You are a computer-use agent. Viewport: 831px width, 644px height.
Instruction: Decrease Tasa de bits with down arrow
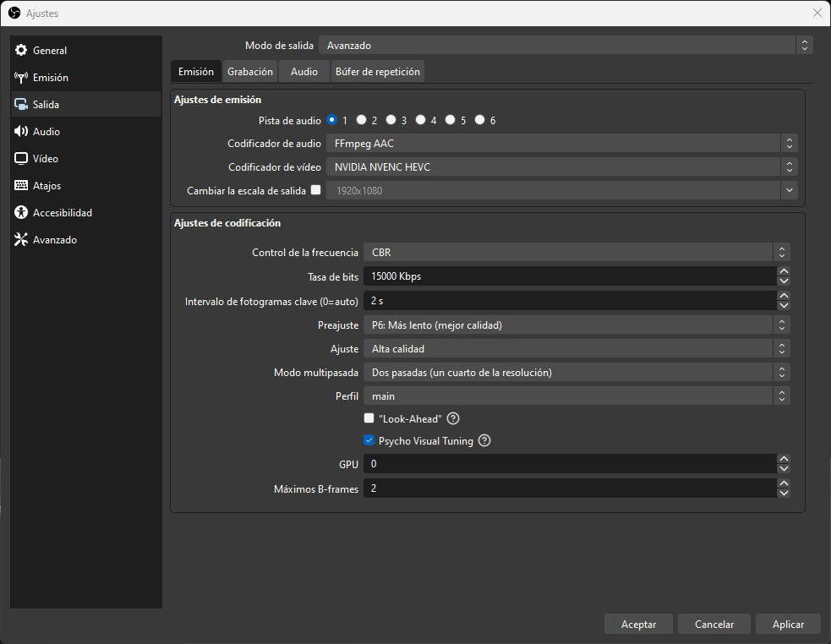(x=784, y=281)
